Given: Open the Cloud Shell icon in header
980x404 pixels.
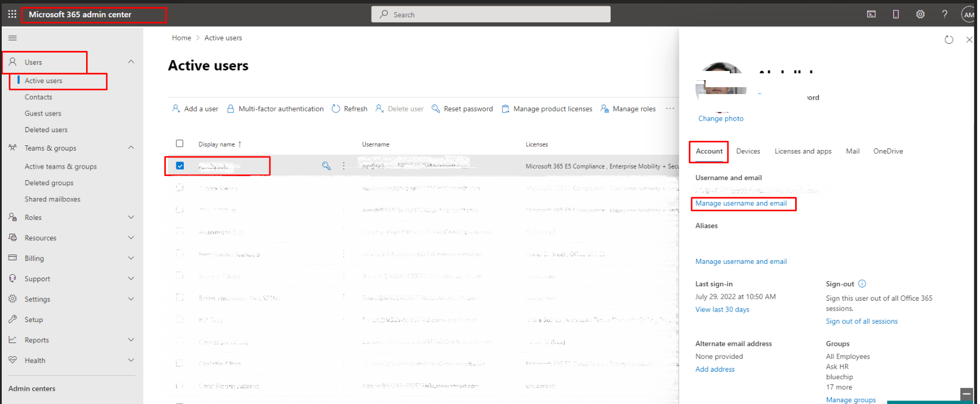Looking at the screenshot, I should point(871,14).
